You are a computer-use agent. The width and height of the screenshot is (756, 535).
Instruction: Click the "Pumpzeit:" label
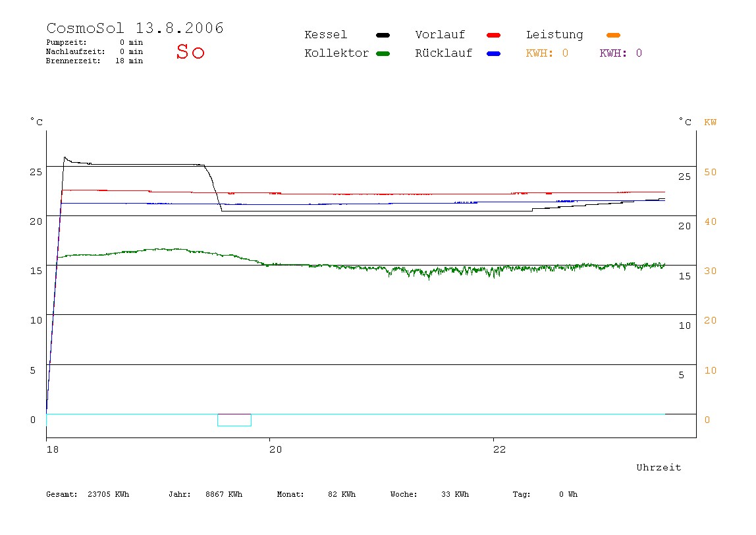coord(67,42)
